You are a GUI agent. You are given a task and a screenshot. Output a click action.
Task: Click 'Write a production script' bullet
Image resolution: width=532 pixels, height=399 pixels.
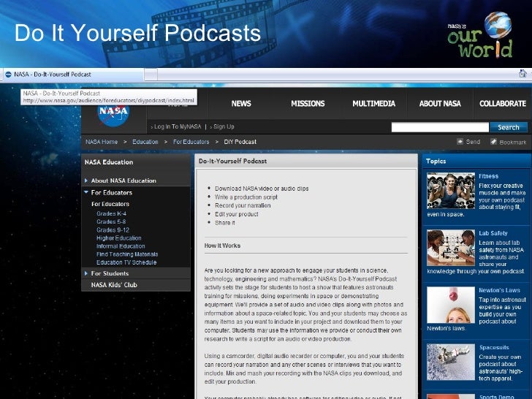(246, 197)
